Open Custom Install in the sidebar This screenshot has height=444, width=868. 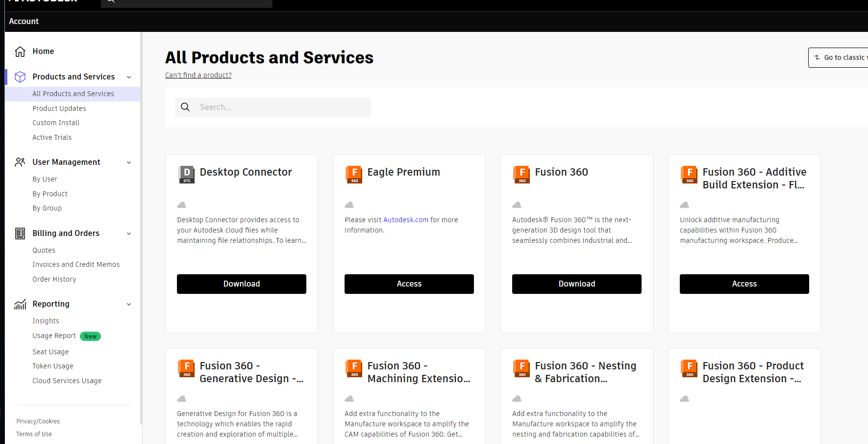tap(56, 123)
